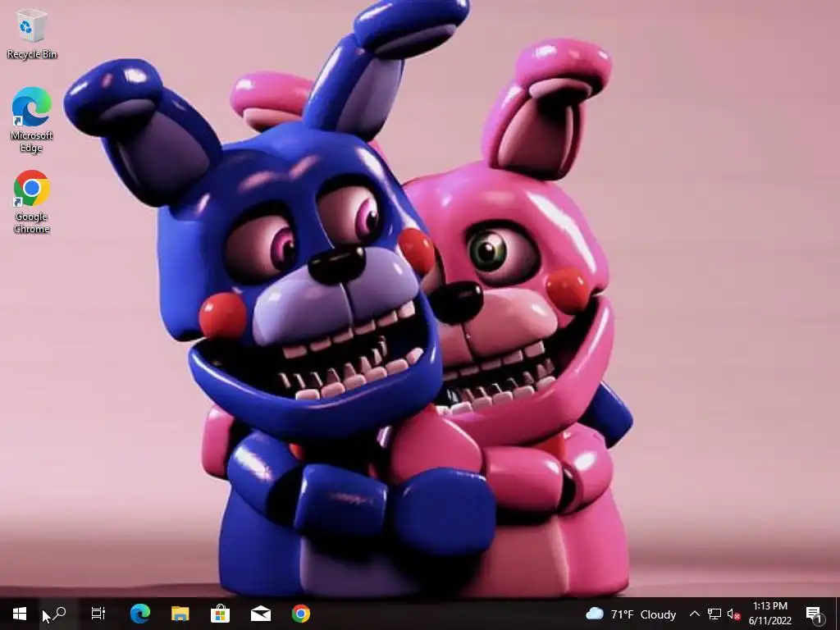Select the Recycle Bin desktop icon
The width and height of the screenshot is (840, 630).
coord(32,33)
